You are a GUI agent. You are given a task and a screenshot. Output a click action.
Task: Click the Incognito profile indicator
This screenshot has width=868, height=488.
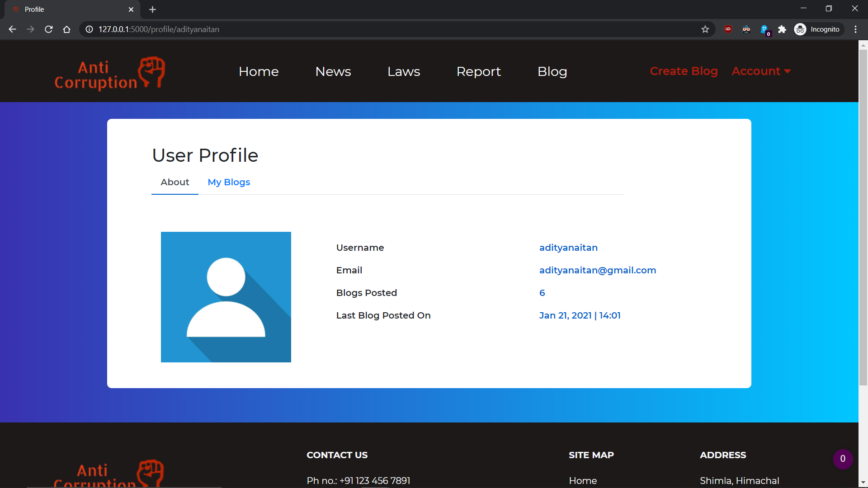pos(818,29)
